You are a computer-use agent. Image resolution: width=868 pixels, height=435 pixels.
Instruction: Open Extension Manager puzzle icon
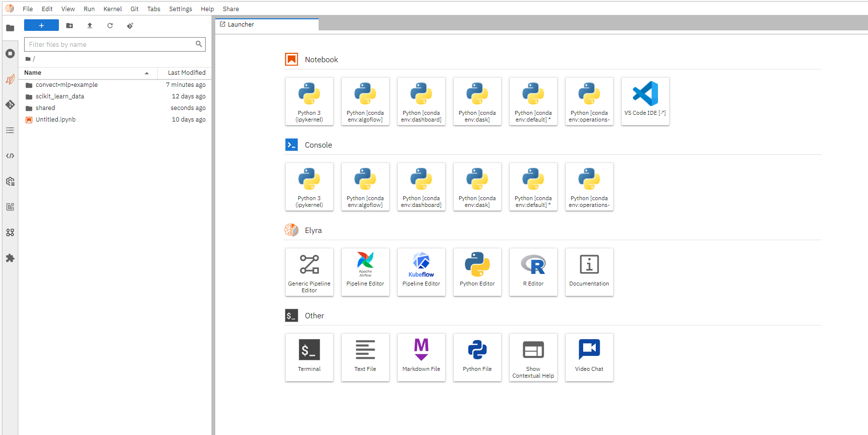pos(10,258)
